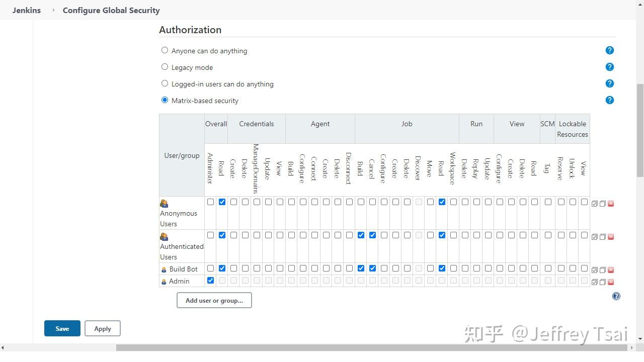This screenshot has width=644, height=362.
Task: Click the Save button
Action: (x=62, y=328)
